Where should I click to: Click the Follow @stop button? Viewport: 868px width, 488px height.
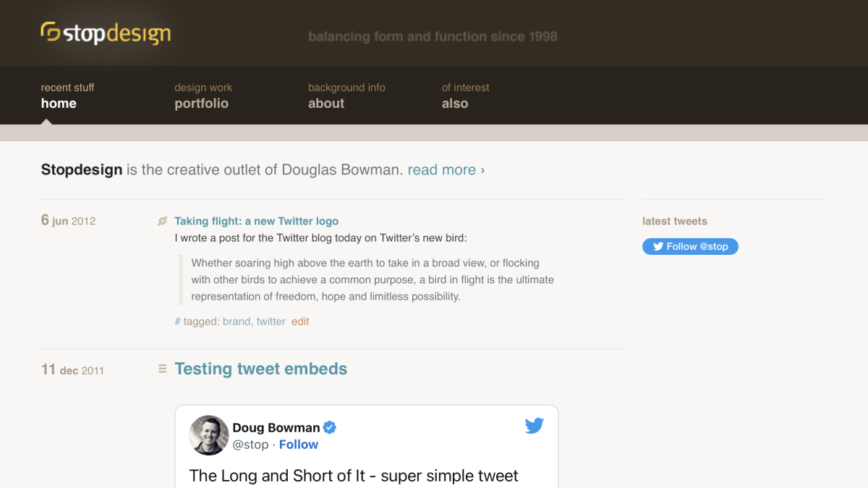pyautogui.click(x=690, y=247)
